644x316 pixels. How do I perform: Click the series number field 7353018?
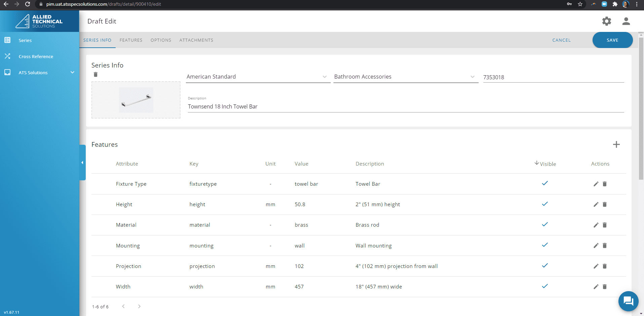click(554, 77)
